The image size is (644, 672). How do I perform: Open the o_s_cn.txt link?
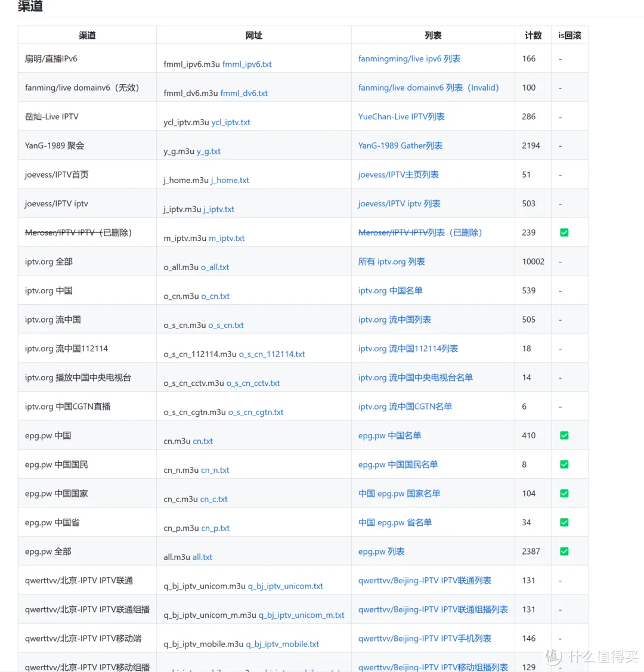(226, 326)
